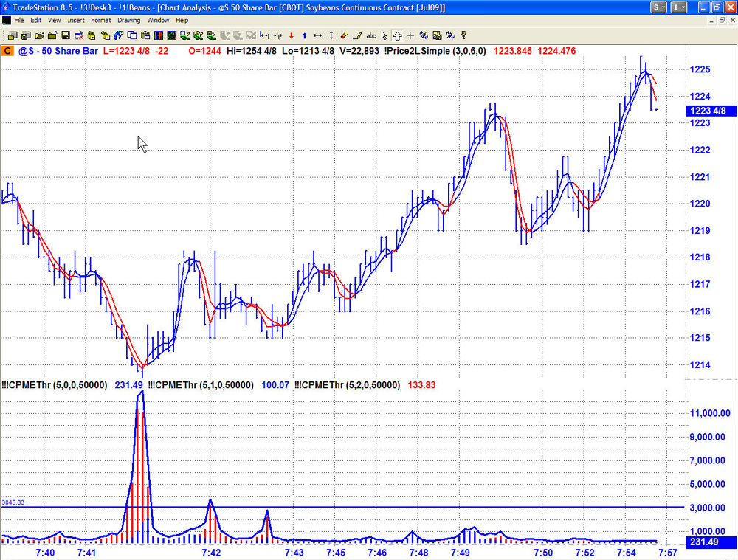738x560 pixels.
Task: Click the first new workspace toolbar icon
Action: click(x=13, y=35)
